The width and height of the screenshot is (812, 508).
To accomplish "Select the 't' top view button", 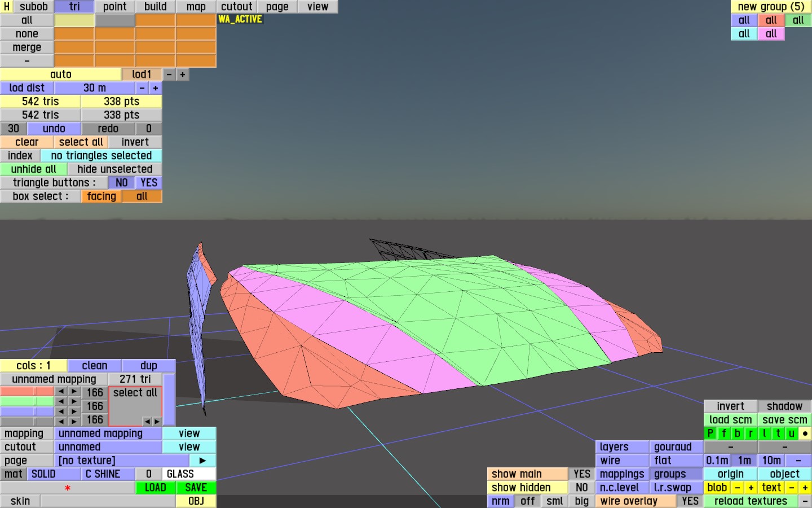I will 778,433.
